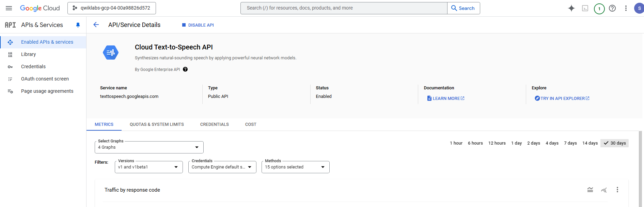Open the help question mark menu
This screenshot has width=644, height=207.
coord(612,8)
